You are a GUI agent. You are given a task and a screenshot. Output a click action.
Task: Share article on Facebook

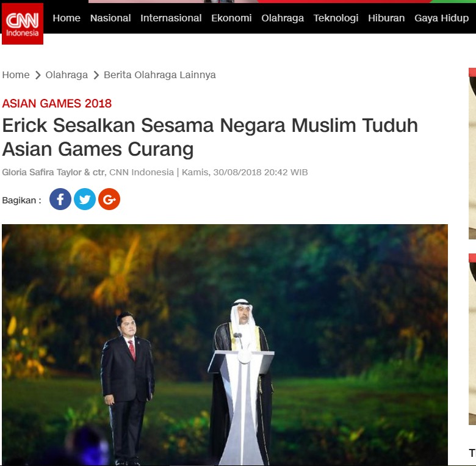tap(60, 199)
